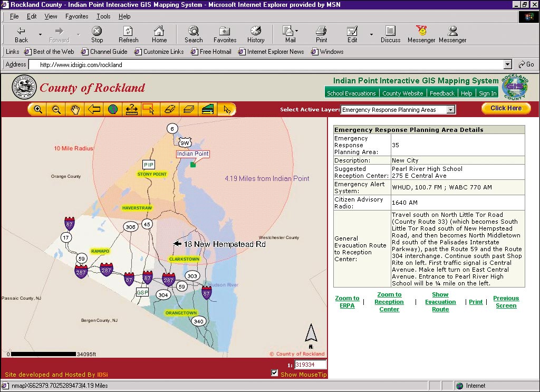Click the Best of the Web link

49,52
